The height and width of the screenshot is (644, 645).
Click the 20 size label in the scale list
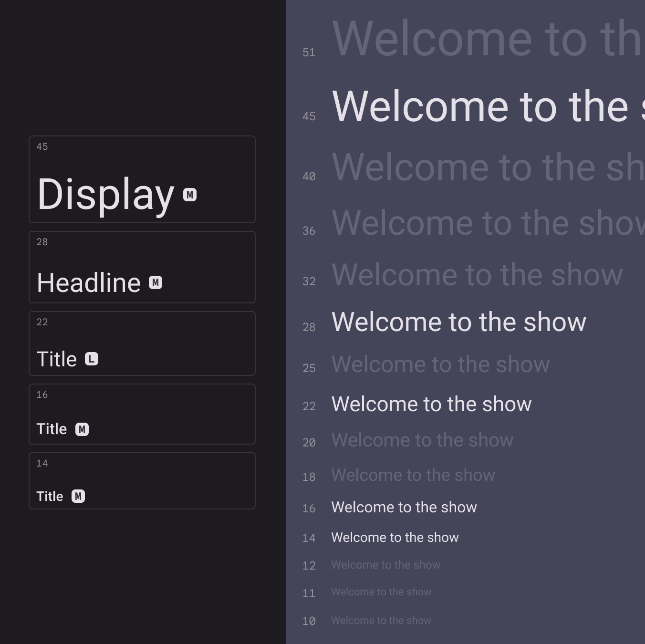(309, 443)
